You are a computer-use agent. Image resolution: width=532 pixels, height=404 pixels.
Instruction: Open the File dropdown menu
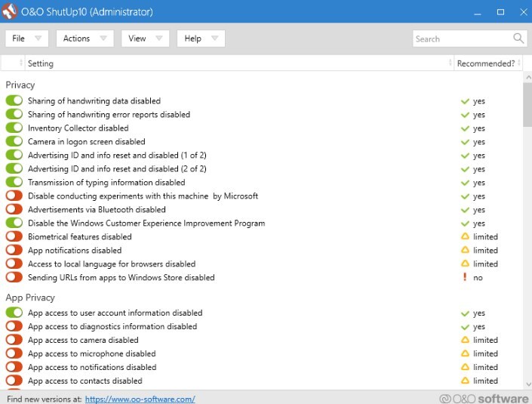point(27,39)
